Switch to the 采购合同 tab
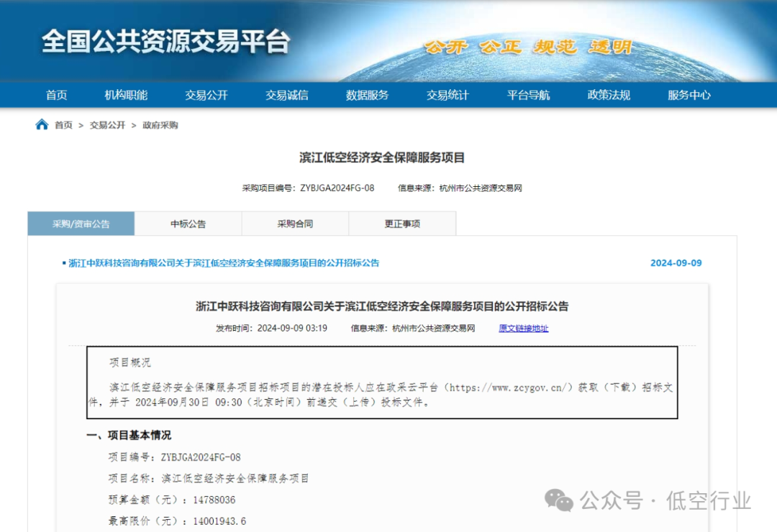The height and width of the screenshot is (532, 777). pyautogui.click(x=295, y=224)
